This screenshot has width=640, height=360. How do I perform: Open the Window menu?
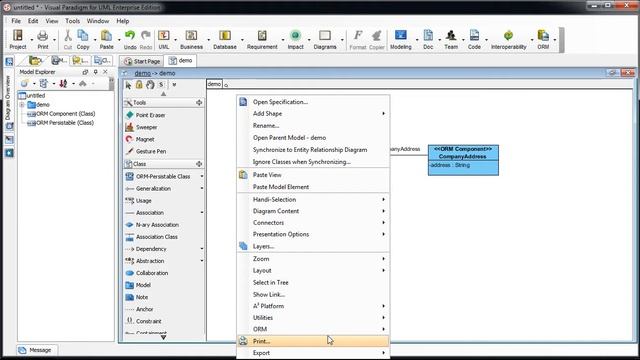tap(98, 21)
